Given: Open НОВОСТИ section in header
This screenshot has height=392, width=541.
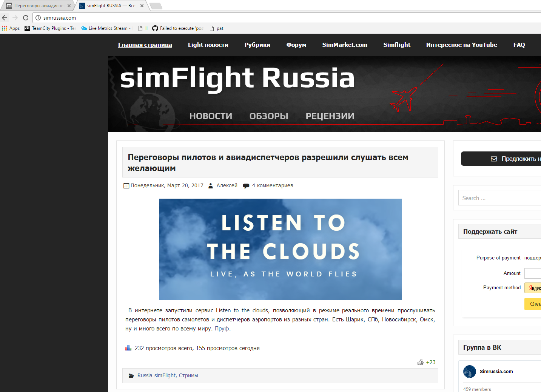Looking at the screenshot, I should (211, 116).
